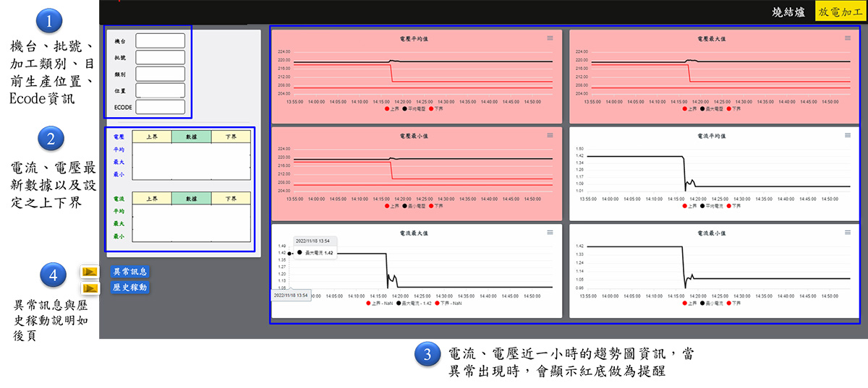868x388 pixels.
Task: Open the 異常訊息 button
Action: 130,272
